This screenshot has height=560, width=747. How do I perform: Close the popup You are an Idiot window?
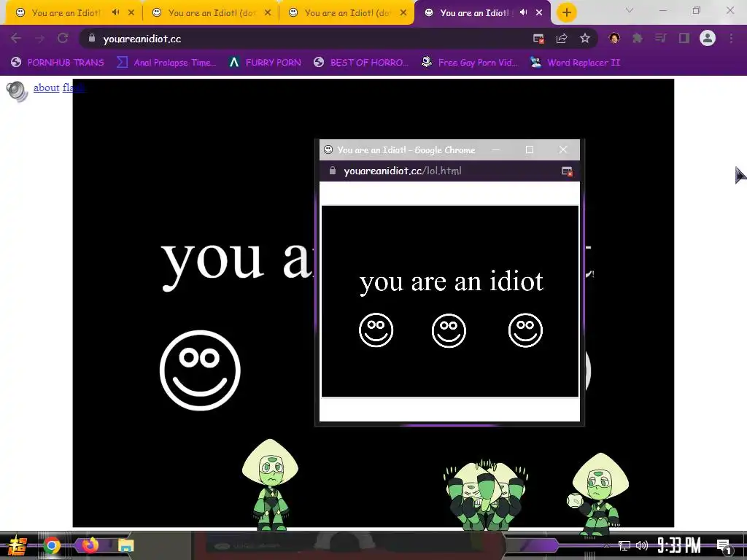click(563, 149)
